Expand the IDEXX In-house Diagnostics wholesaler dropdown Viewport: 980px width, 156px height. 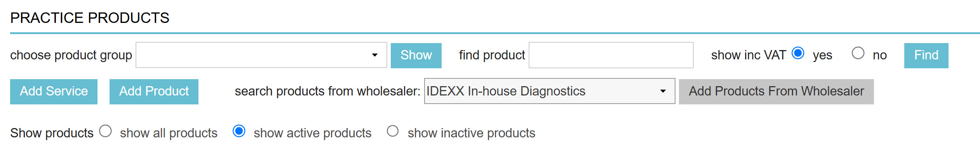tap(549, 91)
